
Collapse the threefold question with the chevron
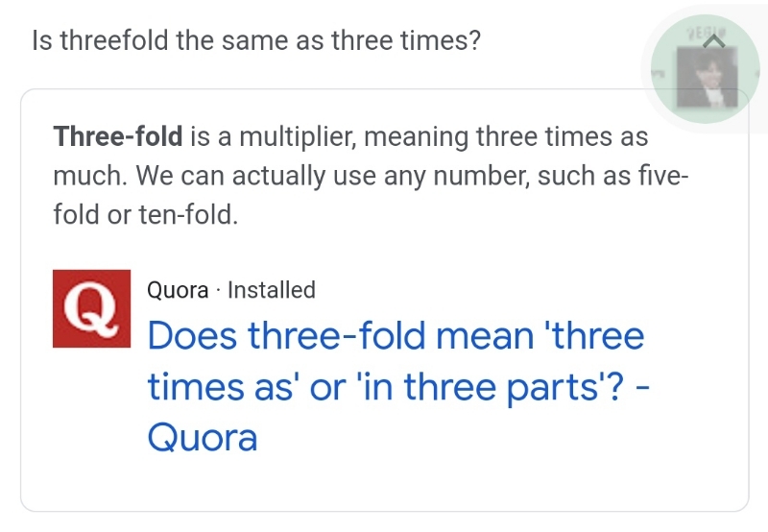(712, 40)
